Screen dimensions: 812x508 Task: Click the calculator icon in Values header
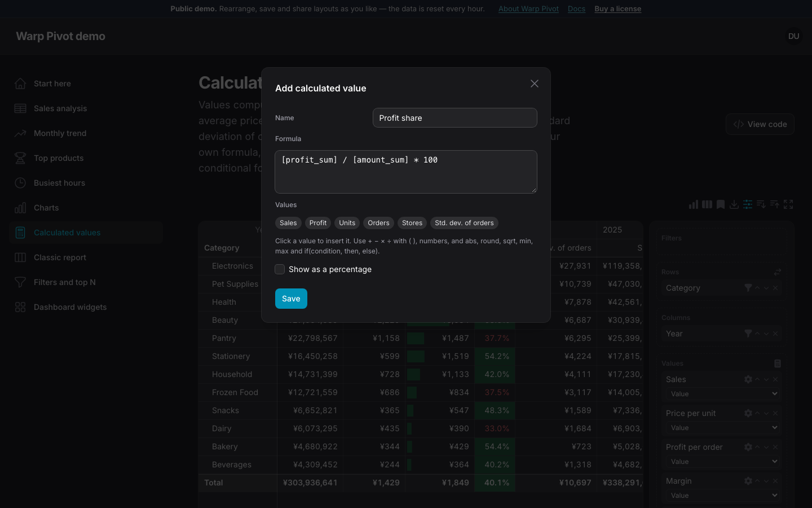pos(778,364)
